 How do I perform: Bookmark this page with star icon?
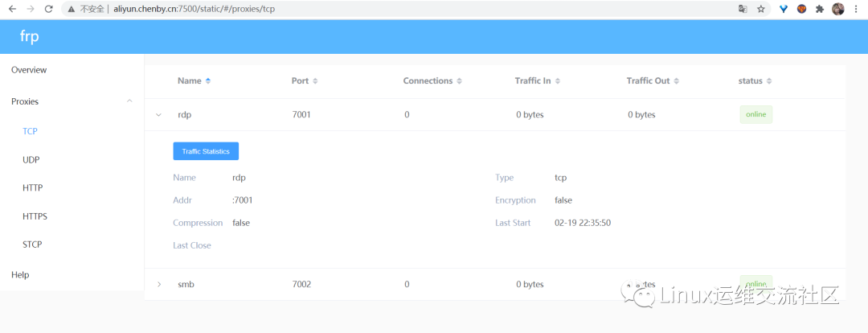point(761,9)
